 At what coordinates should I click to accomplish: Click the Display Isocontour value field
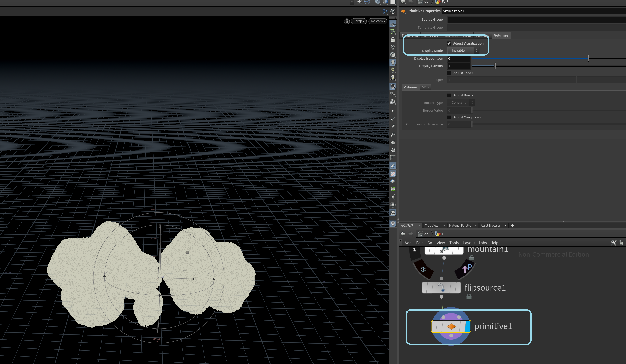coord(458,59)
